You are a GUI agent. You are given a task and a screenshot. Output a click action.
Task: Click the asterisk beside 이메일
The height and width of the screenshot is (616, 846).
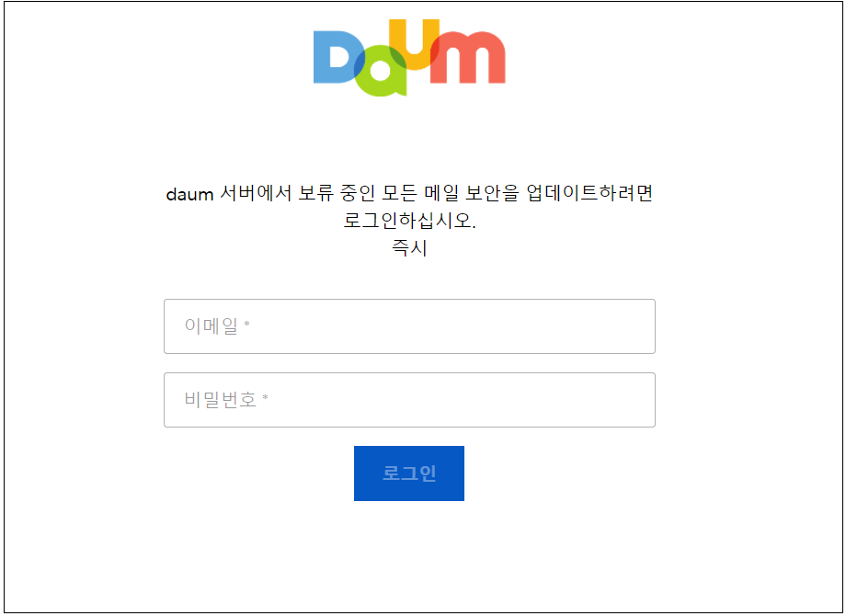246,324
